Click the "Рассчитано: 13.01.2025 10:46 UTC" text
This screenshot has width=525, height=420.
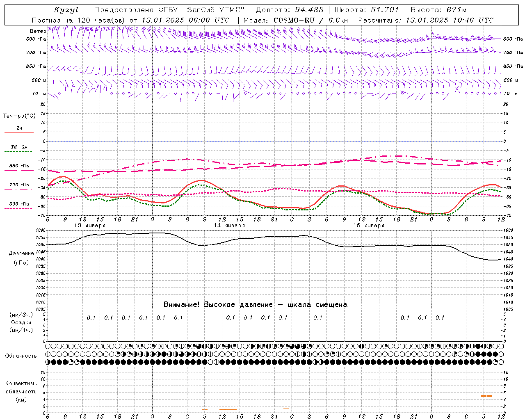tap(426, 20)
